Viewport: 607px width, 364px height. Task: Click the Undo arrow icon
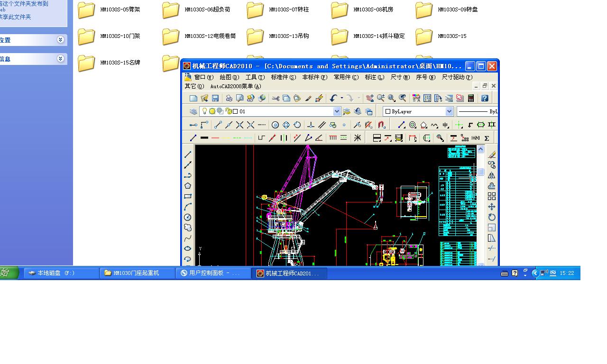333,98
